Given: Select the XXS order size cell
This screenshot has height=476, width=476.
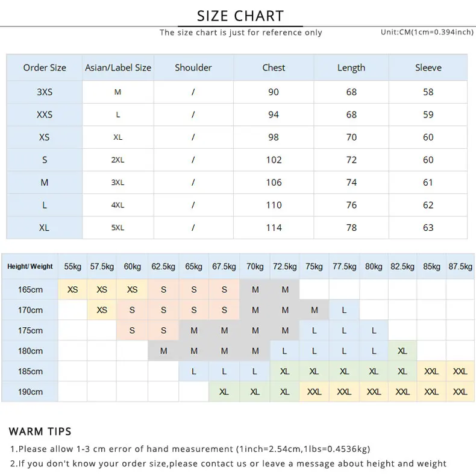Looking at the screenshot, I should click(45, 114).
